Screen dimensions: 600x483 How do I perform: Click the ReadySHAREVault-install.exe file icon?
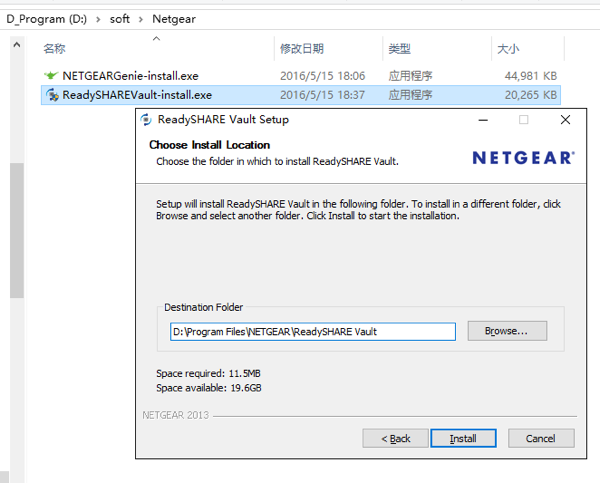click(x=52, y=95)
